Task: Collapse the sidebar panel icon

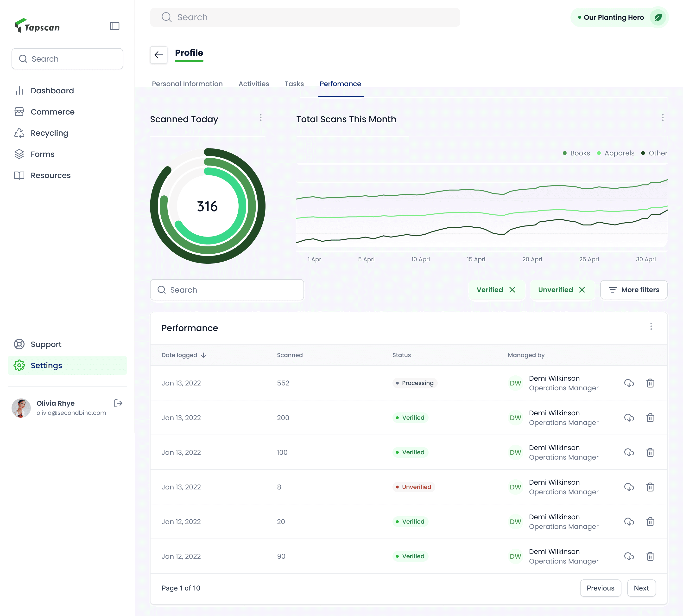Action: (115, 26)
